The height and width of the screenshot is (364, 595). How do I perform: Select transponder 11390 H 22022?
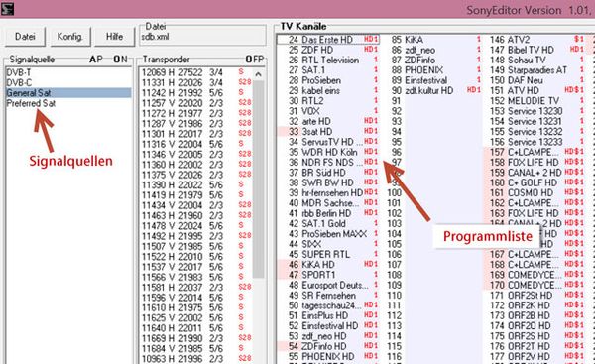196,185
